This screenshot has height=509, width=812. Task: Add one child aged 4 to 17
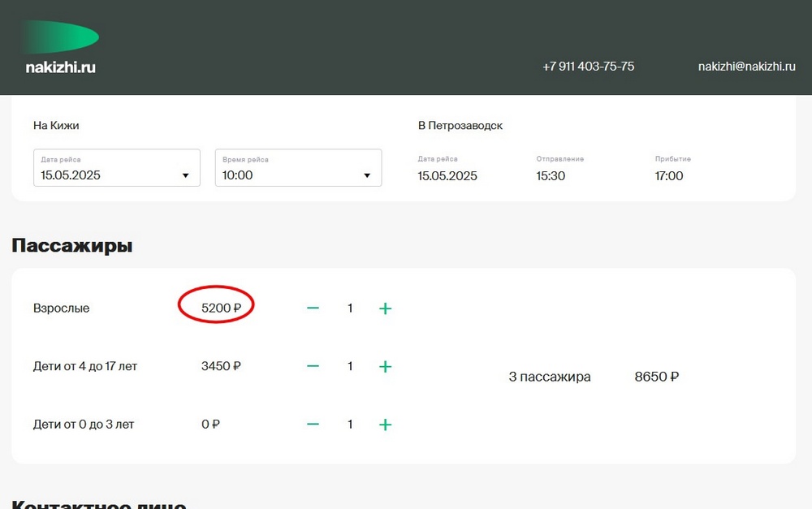coord(385,367)
